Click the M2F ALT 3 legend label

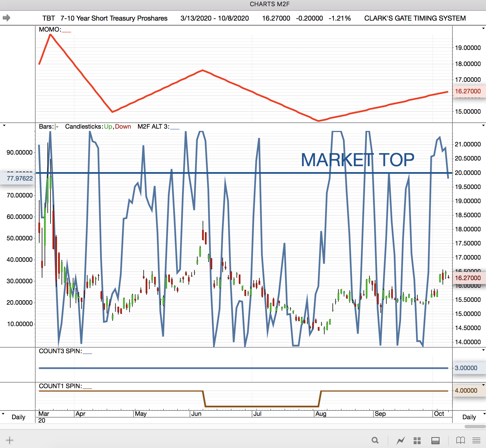click(153, 127)
